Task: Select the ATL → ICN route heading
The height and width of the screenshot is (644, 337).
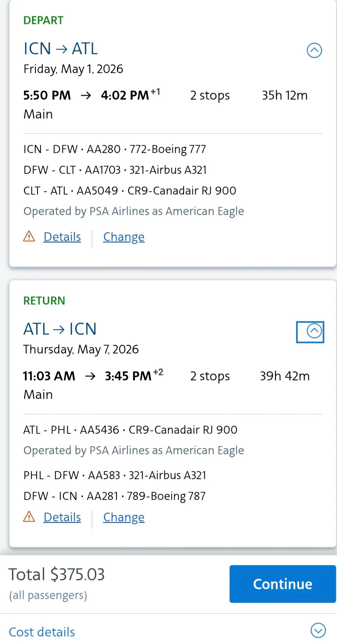Action: (x=60, y=329)
